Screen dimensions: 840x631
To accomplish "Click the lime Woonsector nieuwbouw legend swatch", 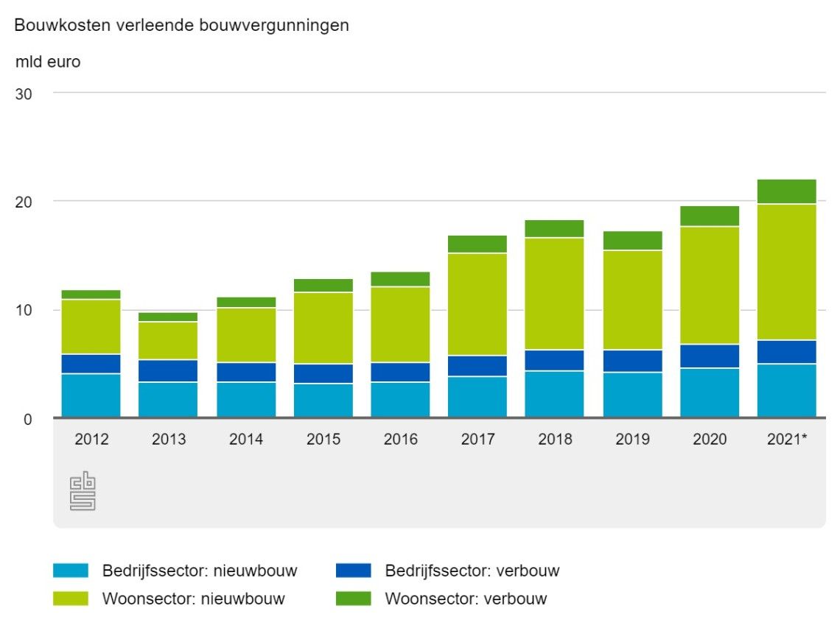I will pyautogui.click(x=71, y=599).
